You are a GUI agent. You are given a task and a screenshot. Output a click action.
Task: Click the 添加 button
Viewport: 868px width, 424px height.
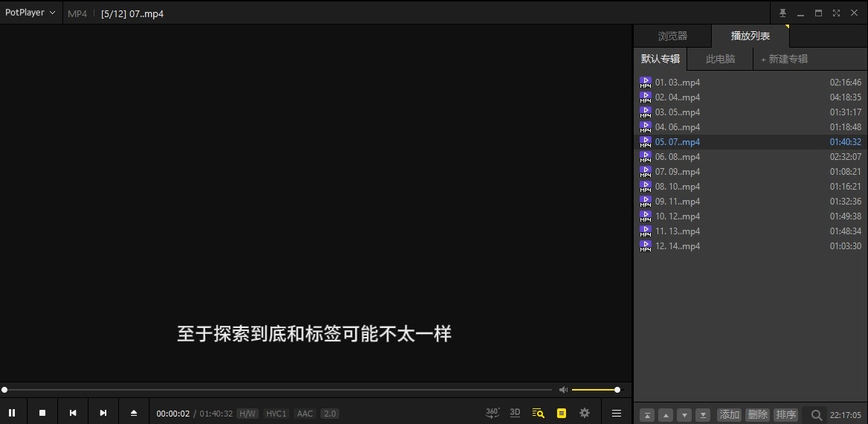[x=729, y=414]
